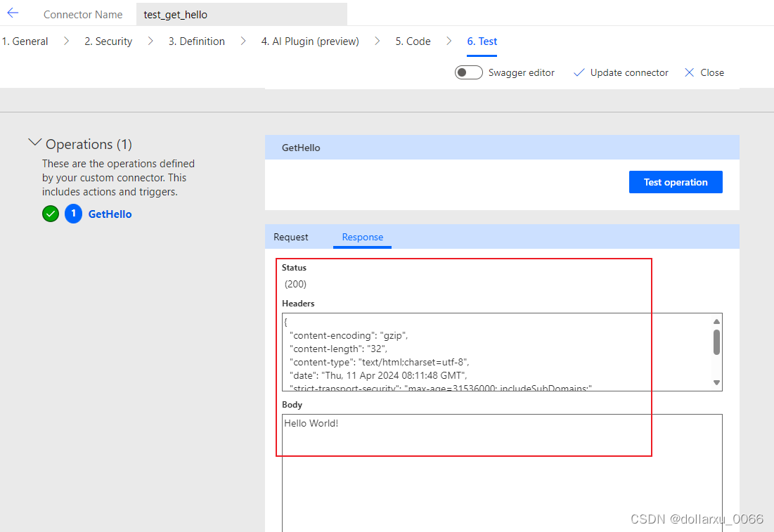
Task: Click the scrollbar down arrow in Headers panel
Action: (716, 382)
